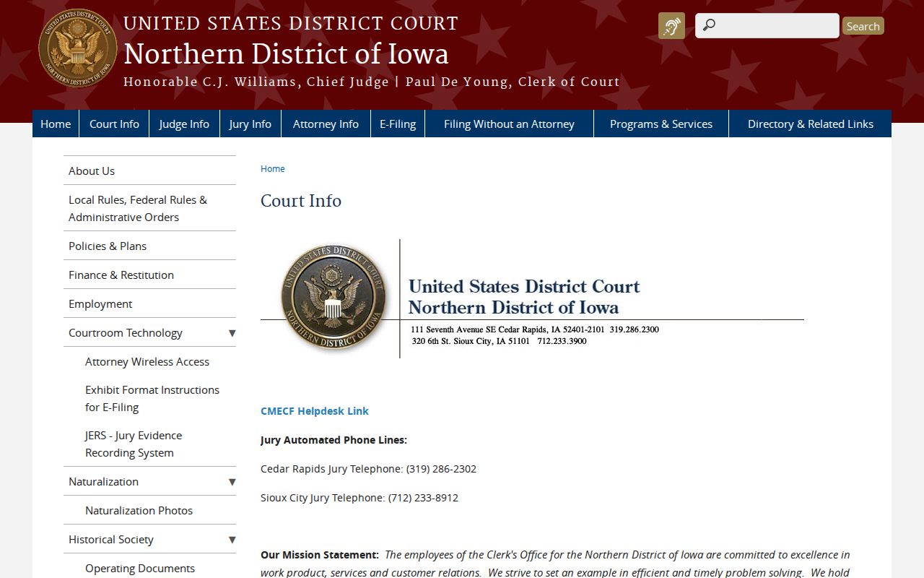Go to the Attorney Info menu
Viewport: 924px width, 578px height.
326,124
